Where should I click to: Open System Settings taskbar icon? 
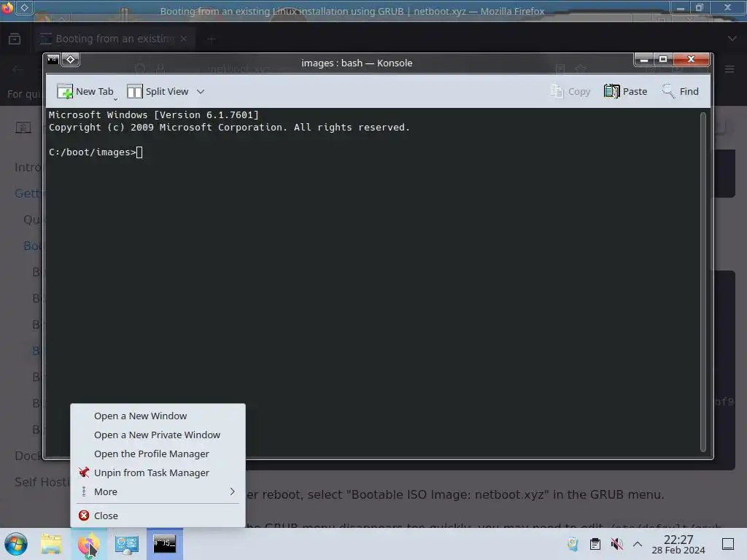pos(127,544)
